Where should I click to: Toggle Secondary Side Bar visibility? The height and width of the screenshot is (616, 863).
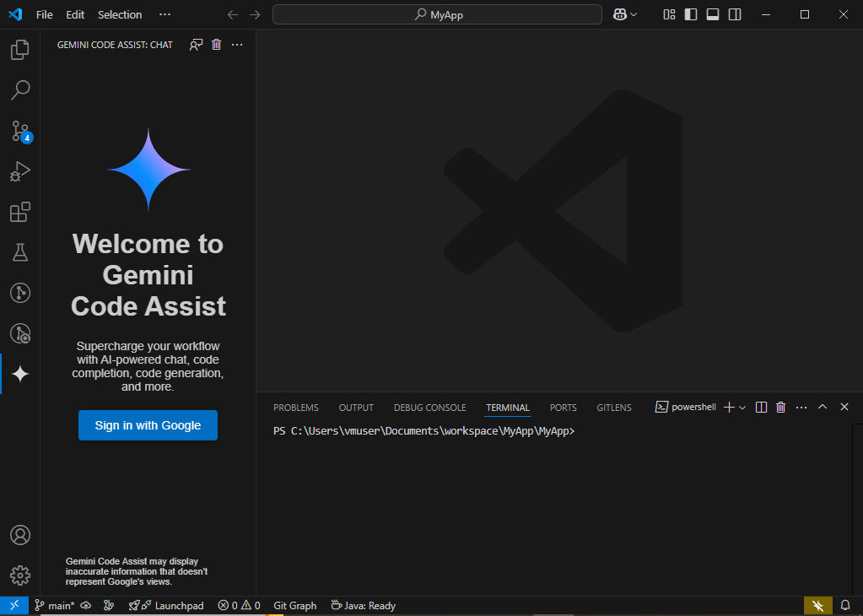pyautogui.click(x=735, y=15)
